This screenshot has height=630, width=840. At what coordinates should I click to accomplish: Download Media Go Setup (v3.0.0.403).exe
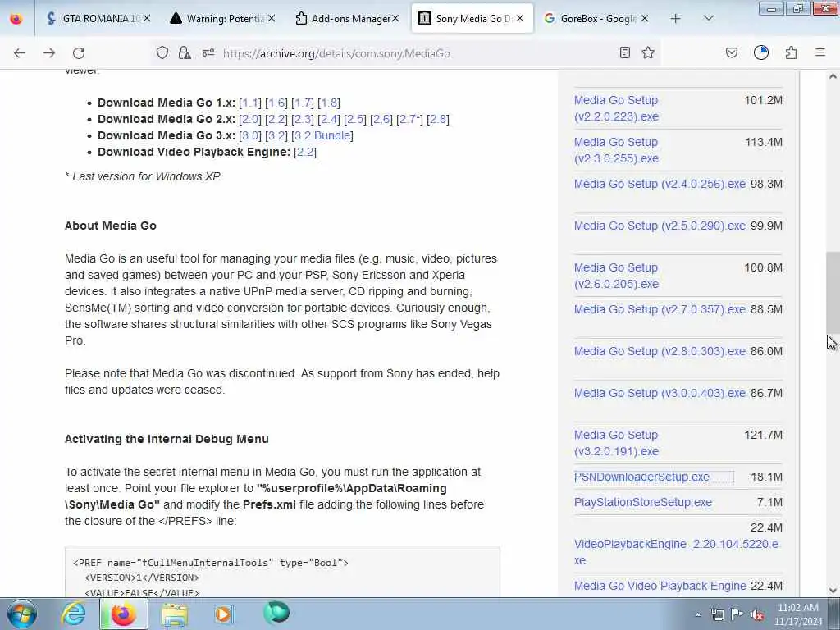(x=660, y=393)
